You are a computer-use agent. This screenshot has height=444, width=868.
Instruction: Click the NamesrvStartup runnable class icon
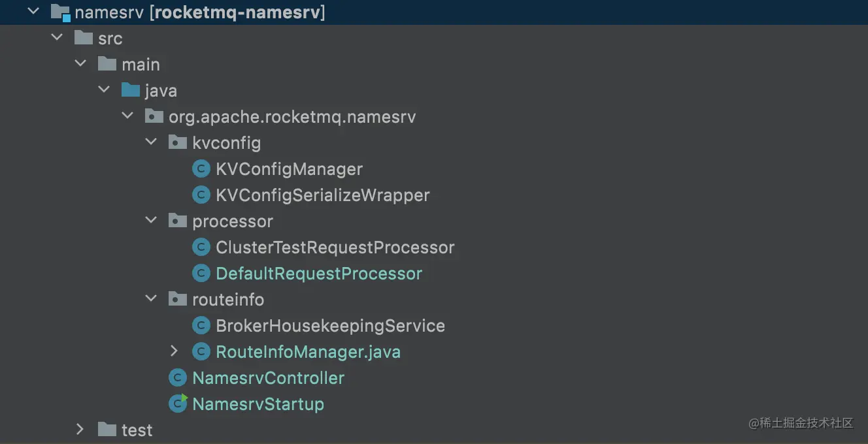point(178,404)
